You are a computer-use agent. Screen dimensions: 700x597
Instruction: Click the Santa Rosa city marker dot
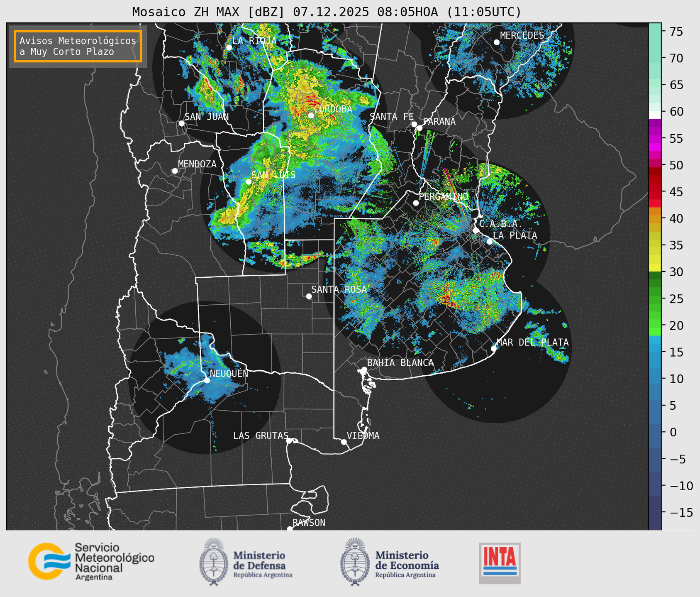click(309, 296)
